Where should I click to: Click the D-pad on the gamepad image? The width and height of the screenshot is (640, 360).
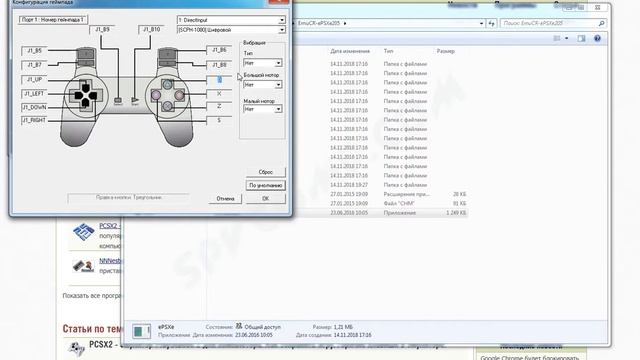click(86, 96)
